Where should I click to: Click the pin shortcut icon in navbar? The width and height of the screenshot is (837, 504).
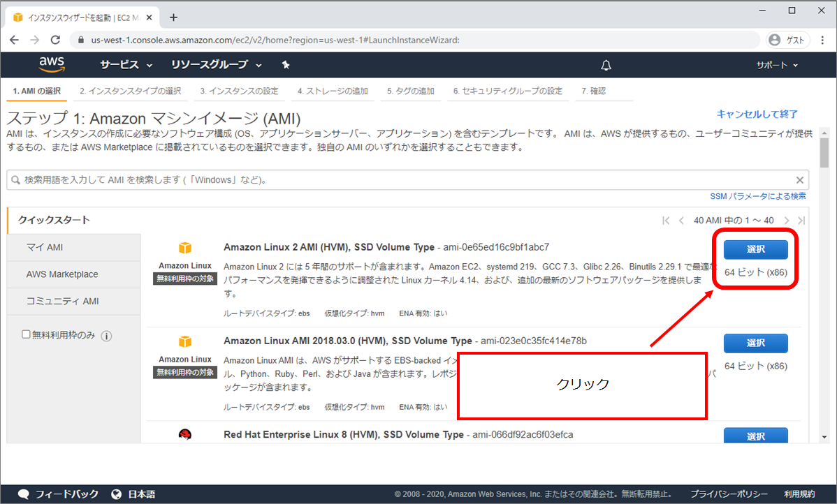tap(286, 65)
